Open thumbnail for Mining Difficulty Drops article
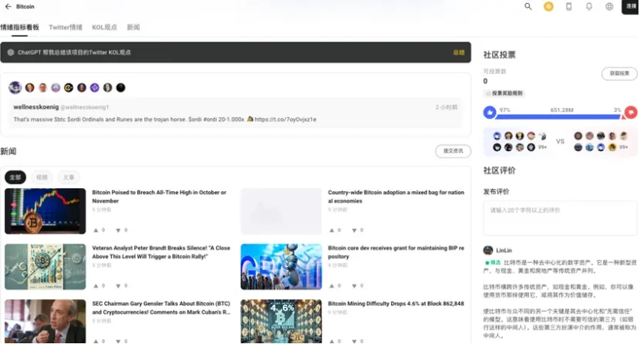 [281, 321]
